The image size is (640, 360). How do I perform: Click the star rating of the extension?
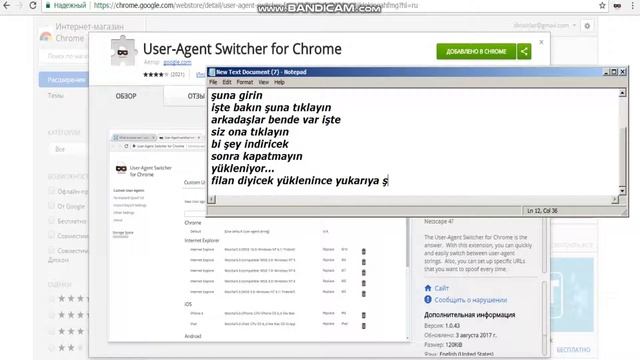(x=156, y=74)
